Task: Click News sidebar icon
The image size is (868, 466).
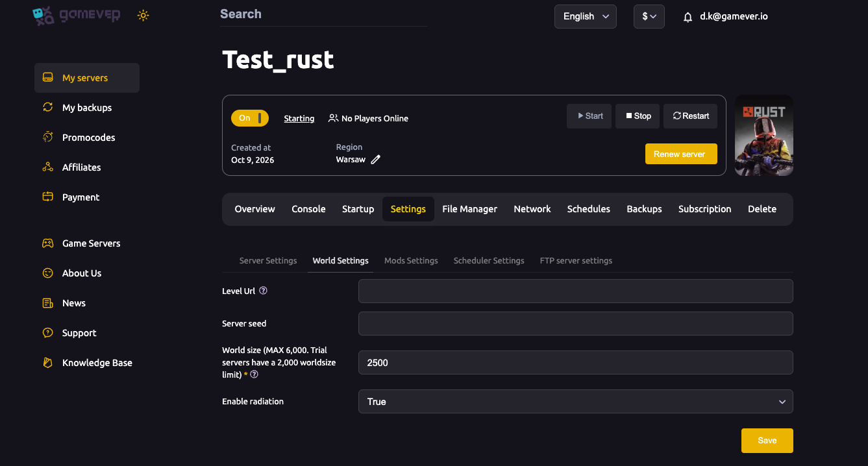Action: [47, 303]
